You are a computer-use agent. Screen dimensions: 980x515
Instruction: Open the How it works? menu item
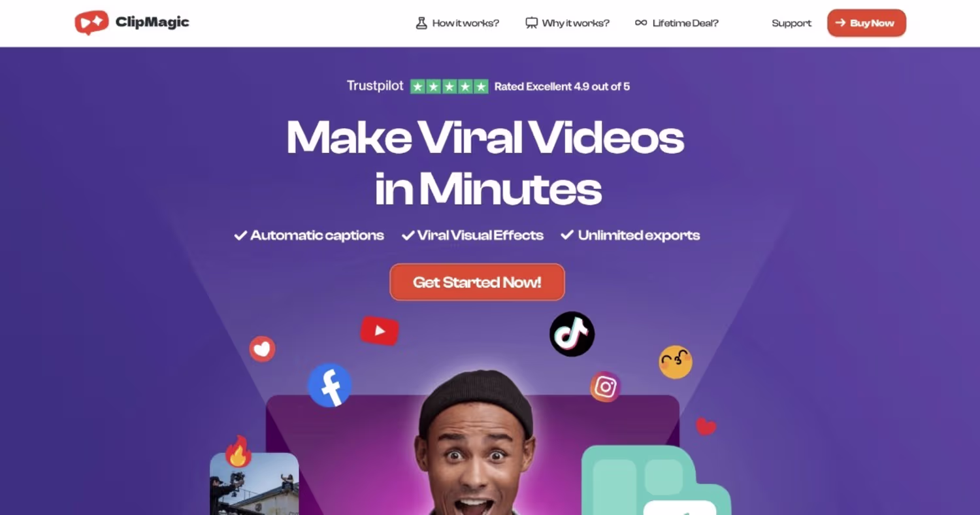pyautogui.click(x=465, y=23)
